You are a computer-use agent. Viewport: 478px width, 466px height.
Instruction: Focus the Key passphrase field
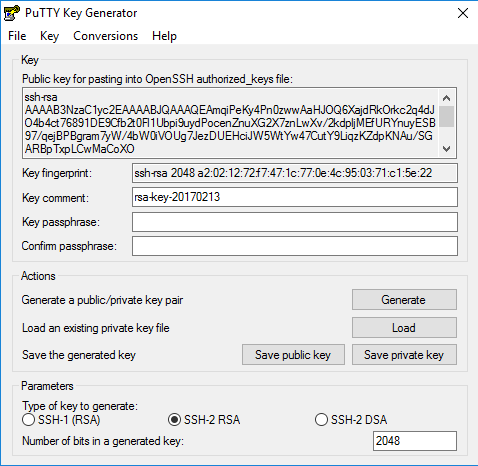pos(295,222)
